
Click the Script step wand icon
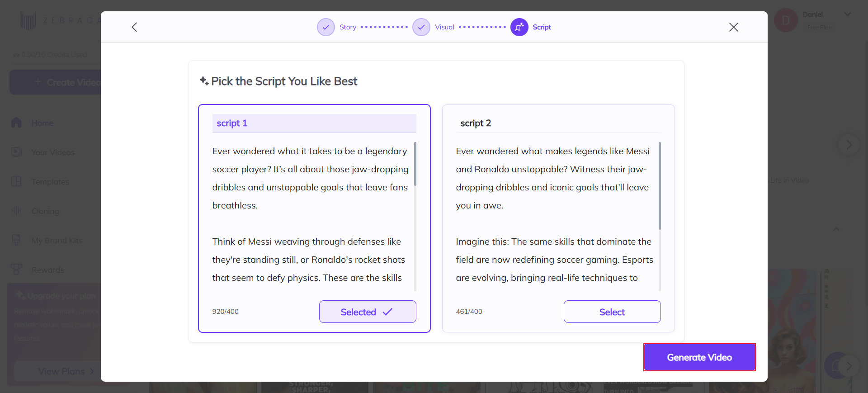tap(519, 27)
